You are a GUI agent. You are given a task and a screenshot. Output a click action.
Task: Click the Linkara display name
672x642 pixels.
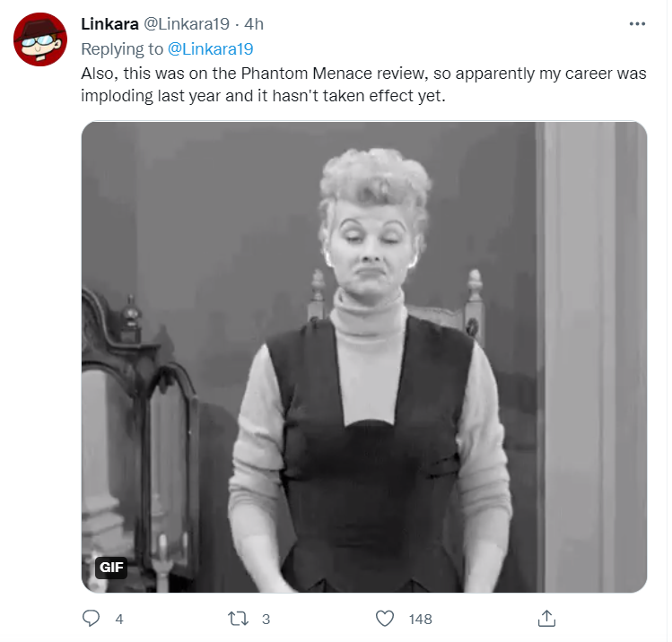109,24
